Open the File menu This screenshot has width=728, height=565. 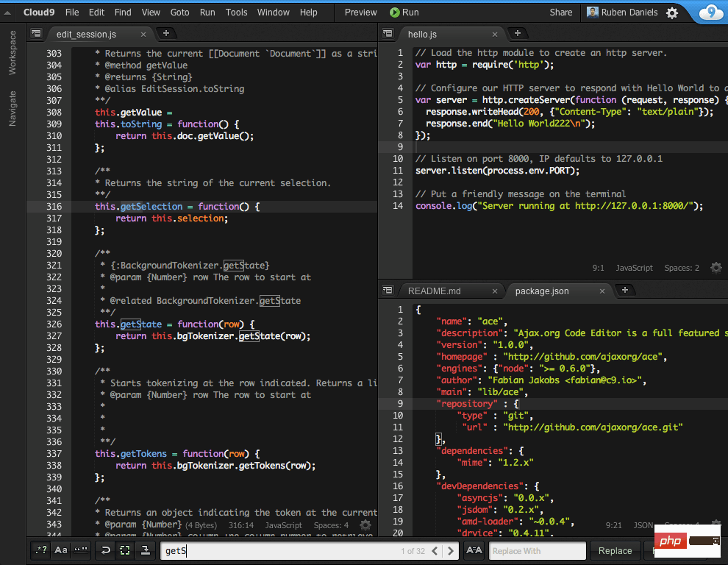click(72, 13)
